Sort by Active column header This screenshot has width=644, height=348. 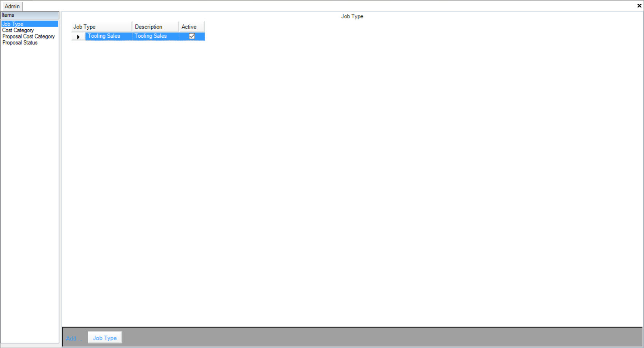tap(192, 27)
